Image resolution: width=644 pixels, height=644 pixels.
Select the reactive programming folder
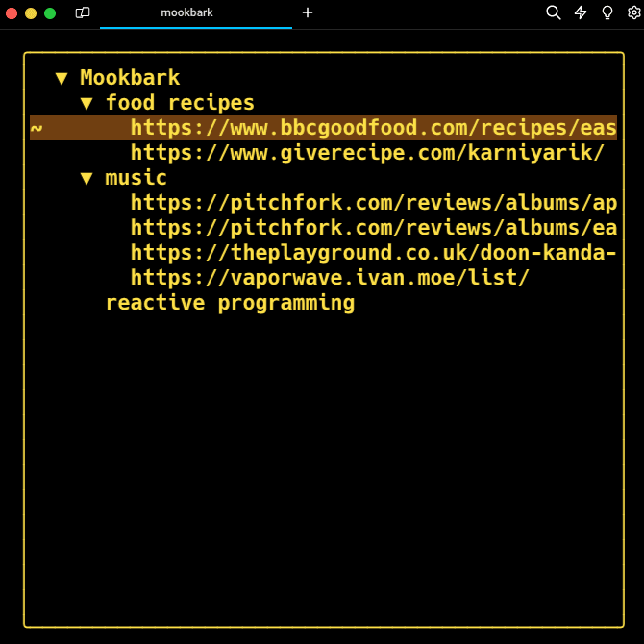point(230,303)
